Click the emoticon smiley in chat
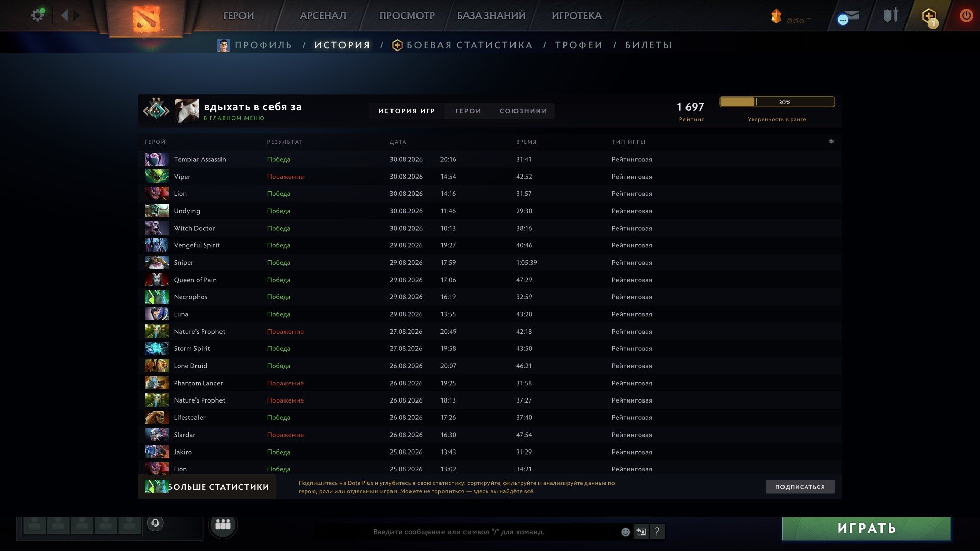Image resolution: width=980 pixels, height=551 pixels. coord(625,532)
